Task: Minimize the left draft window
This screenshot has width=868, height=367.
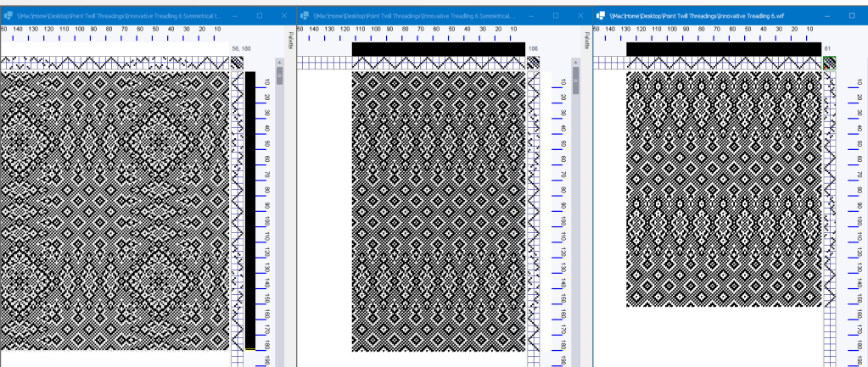Action: 234,15
